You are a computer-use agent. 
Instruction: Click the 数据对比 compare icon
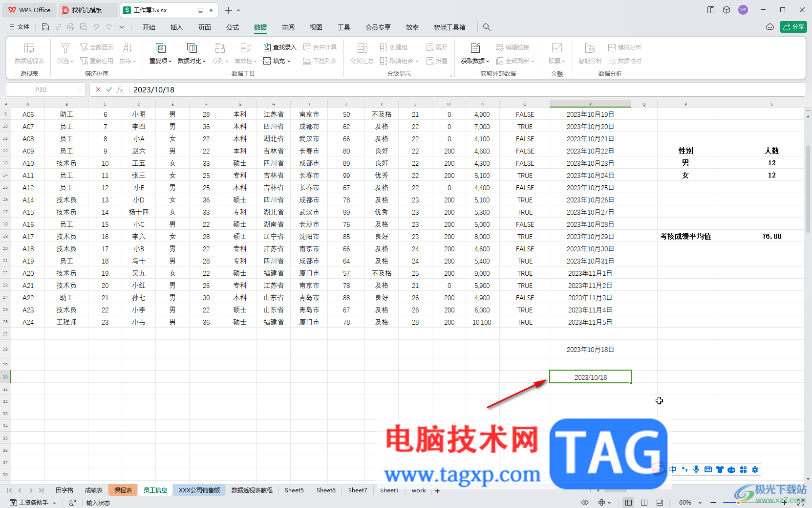[x=192, y=48]
